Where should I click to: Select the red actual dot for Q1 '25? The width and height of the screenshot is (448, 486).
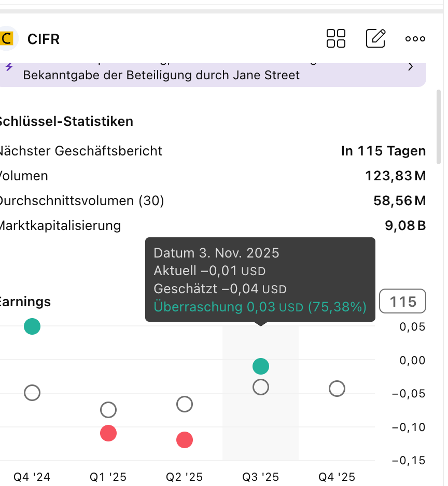pyautogui.click(x=108, y=433)
